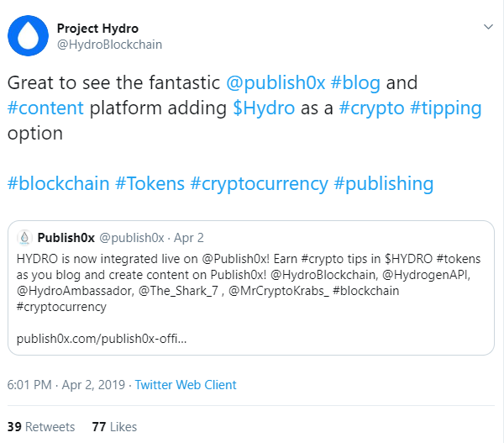Viewport: 504px width, 443px height.
Task: Open the #publishing hashtag
Action: coord(384,183)
